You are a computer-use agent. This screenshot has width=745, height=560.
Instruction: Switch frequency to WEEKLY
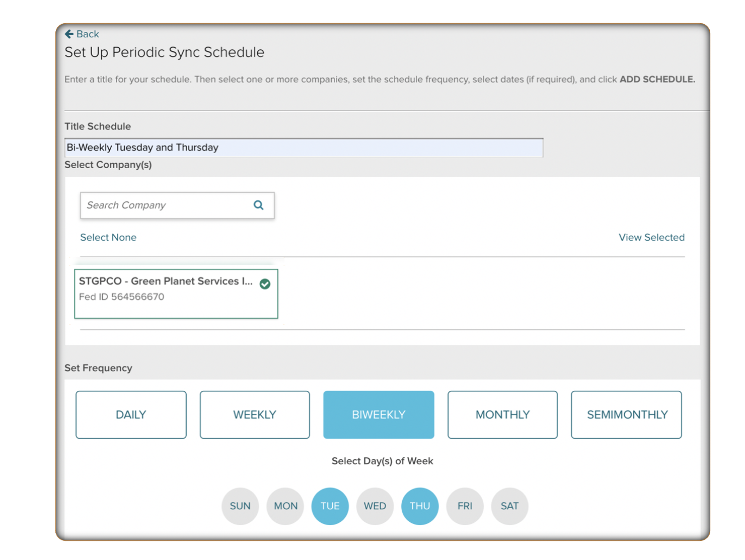click(x=255, y=414)
